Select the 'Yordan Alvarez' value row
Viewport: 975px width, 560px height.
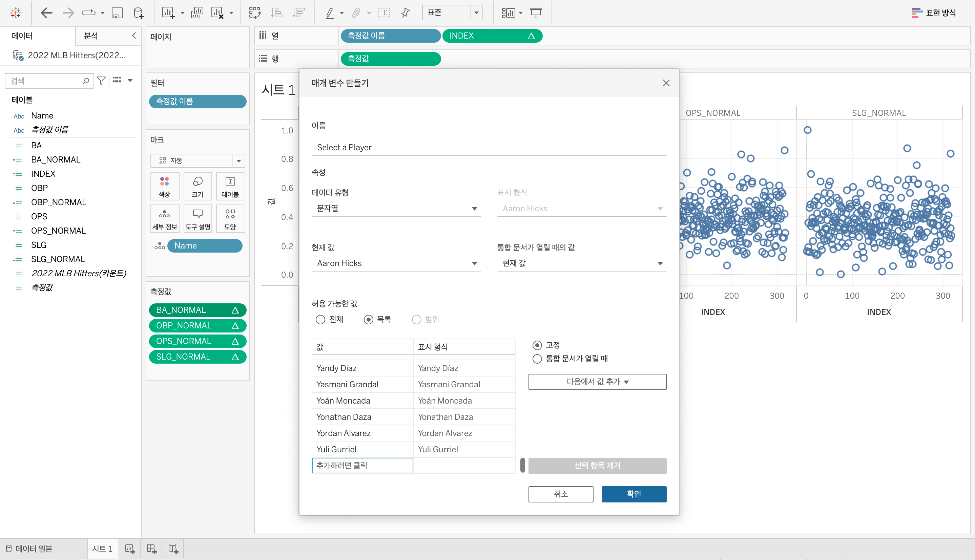[x=413, y=433]
